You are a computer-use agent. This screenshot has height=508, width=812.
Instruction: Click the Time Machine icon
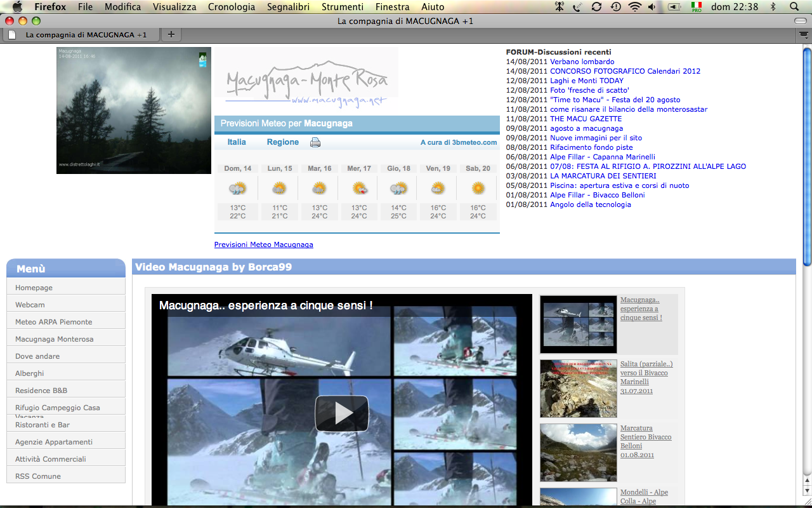[616, 7]
